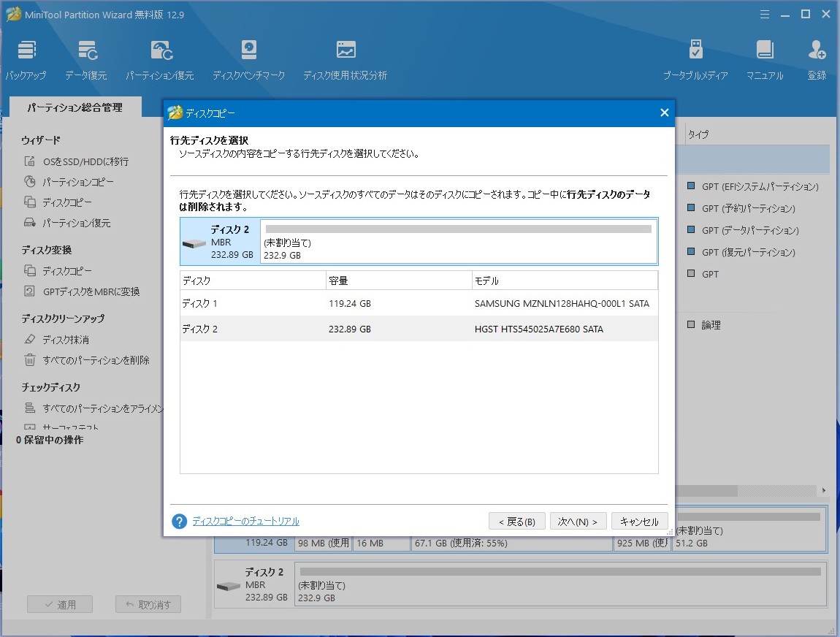Open the ディスクベンチマーク tool
Image resolution: width=840 pixels, height=637 pixels.
[x=248, y=60]
